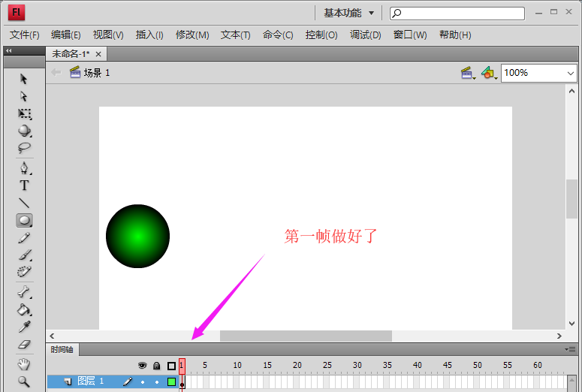This screenshot has width=582, height=392.
Task: Select the Oval tool
Action: point(25,220)
